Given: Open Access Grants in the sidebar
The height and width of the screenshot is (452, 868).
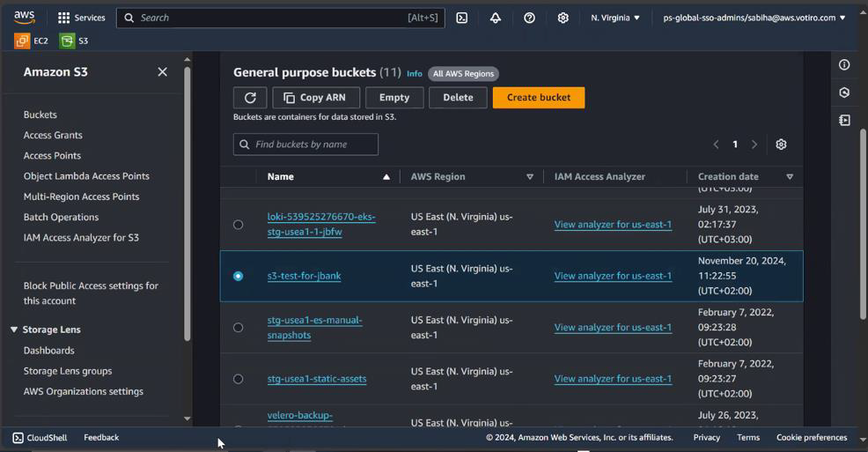Looking at the screenshot, I should [x=53, y=135].
